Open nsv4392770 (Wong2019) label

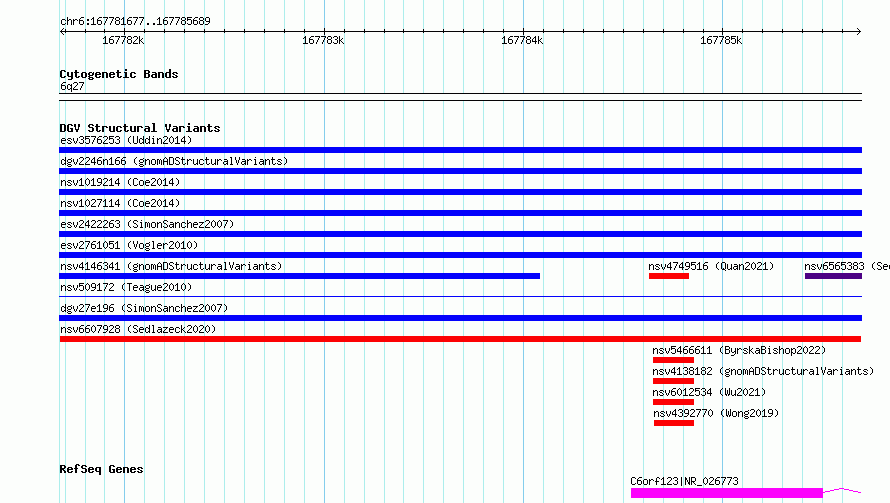coord(716,413)
